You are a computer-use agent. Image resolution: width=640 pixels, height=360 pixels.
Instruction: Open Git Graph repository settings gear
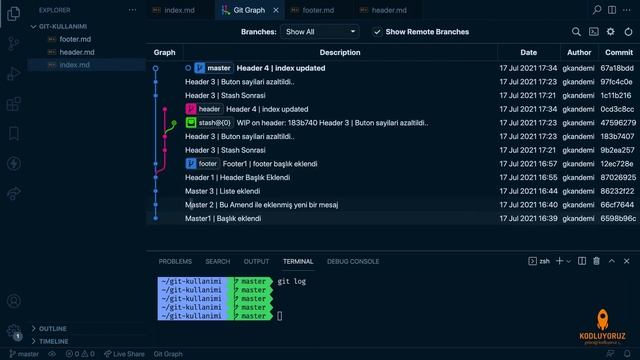coord(611,32)
